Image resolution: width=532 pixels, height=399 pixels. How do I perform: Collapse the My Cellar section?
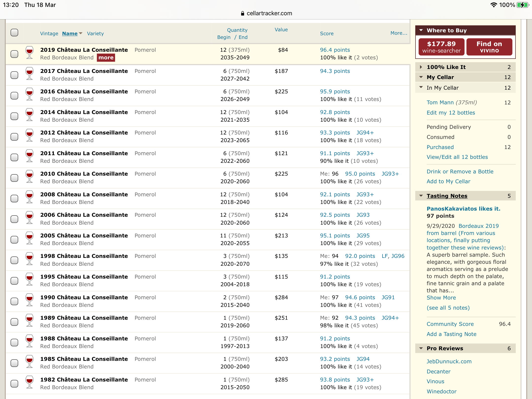pos(421,77)
